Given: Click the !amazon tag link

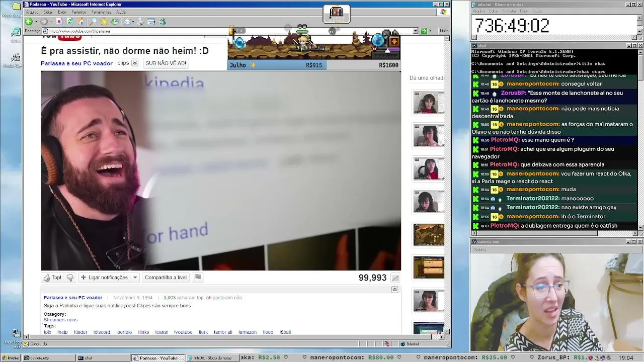Looking at the screenshot, I should [x=248, y=332].
